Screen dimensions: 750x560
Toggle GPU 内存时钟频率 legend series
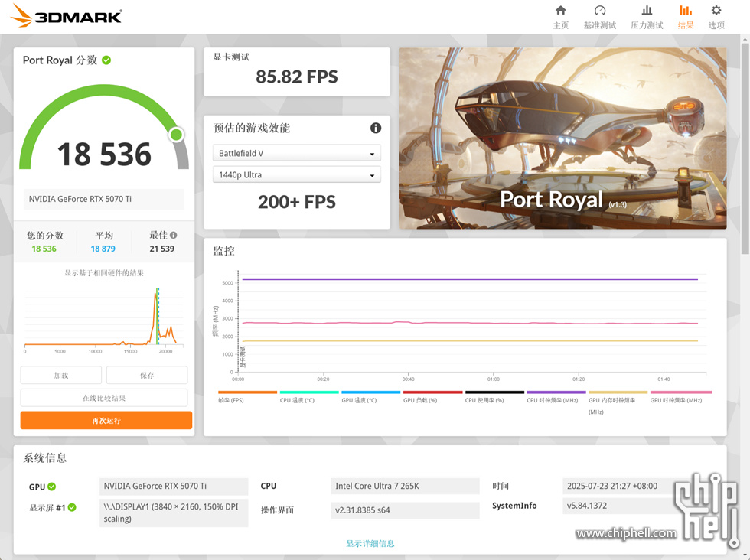click(618, 402)
